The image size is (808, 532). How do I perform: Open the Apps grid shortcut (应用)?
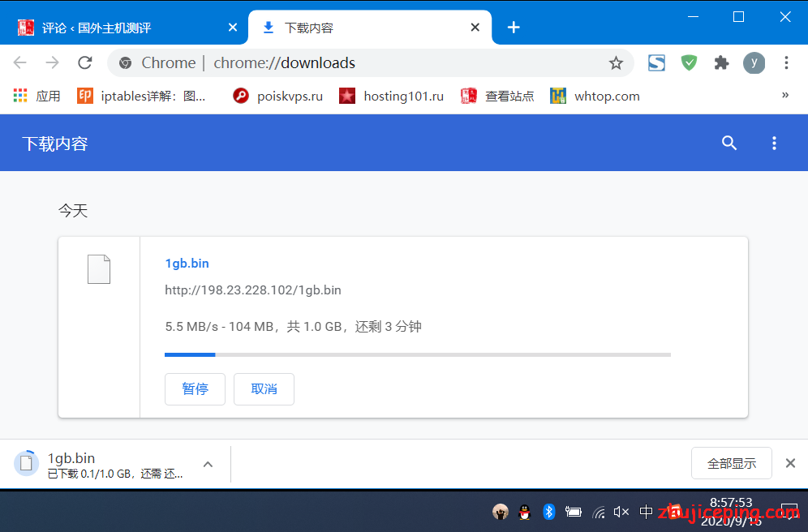tap(37, 96)
